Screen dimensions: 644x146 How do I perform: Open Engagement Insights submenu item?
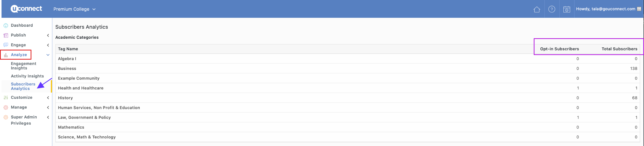pyautogui.click(x=24, y=66)
